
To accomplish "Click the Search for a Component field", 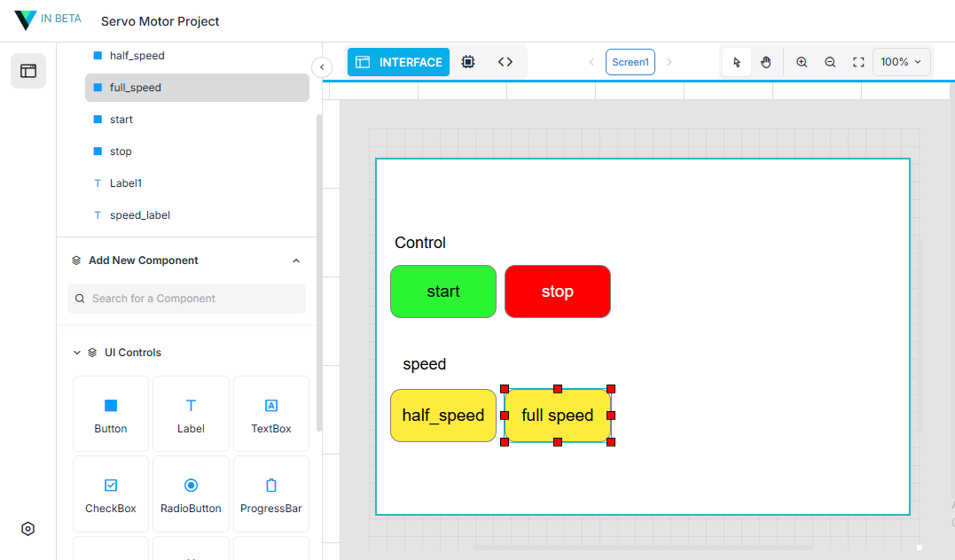I will click(x=186, y=299).
